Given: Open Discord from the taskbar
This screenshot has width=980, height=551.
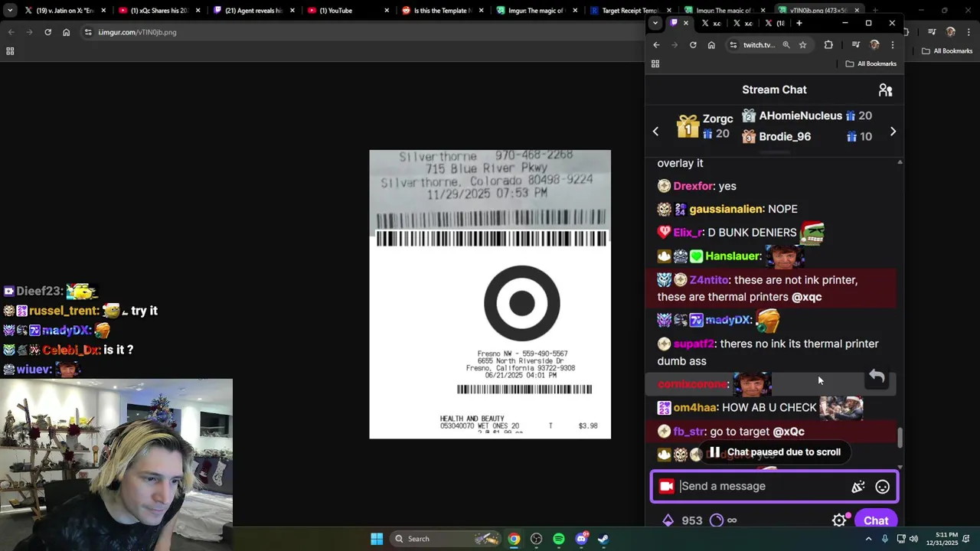Looking at the screenshot, I should pos(581,539).
